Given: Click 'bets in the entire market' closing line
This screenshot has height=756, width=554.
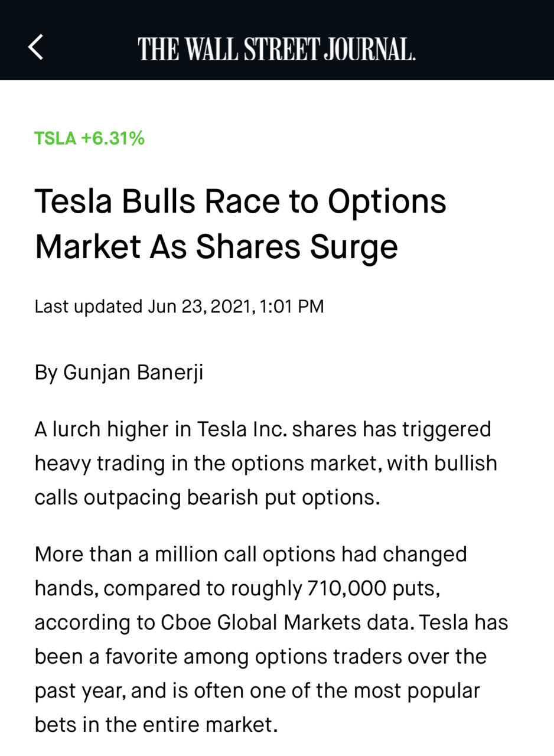Looking at the screenshot, I should (156, 725).
